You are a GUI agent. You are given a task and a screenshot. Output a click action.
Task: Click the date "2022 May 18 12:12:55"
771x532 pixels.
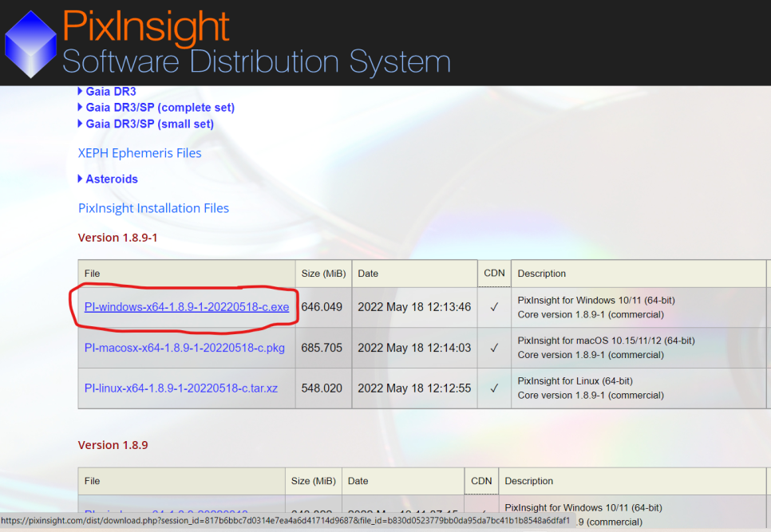coord(414,388)
